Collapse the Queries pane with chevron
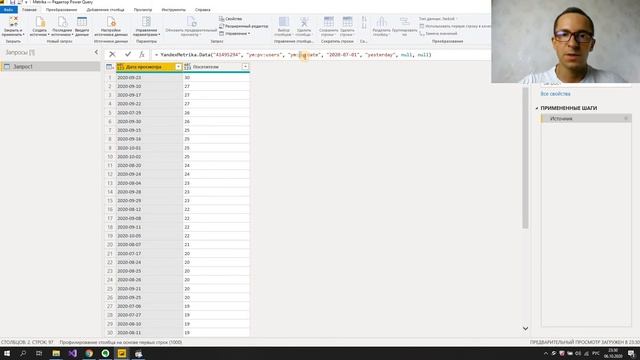Screen dimensions: 640x360 click(x=96, y=52)
